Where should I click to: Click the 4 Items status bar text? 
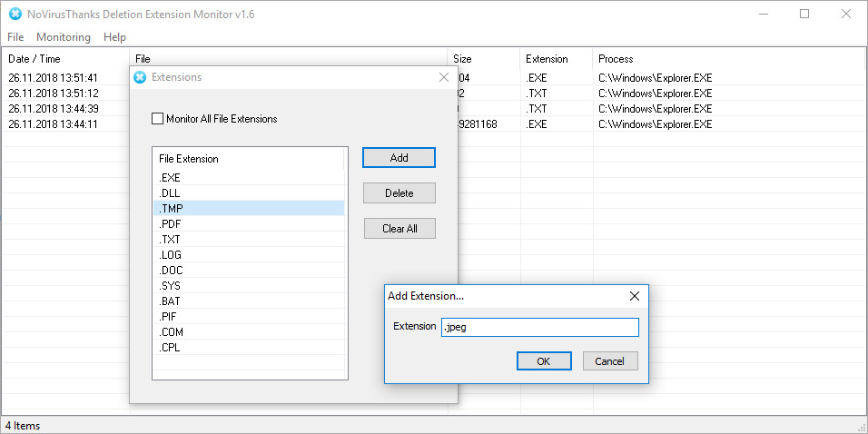[x=24, y=426]
